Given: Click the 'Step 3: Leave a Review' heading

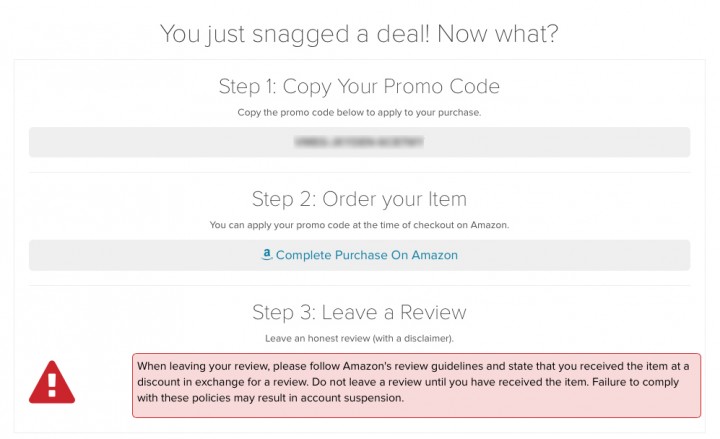Looking at the screenshot, I should [359, 312].
